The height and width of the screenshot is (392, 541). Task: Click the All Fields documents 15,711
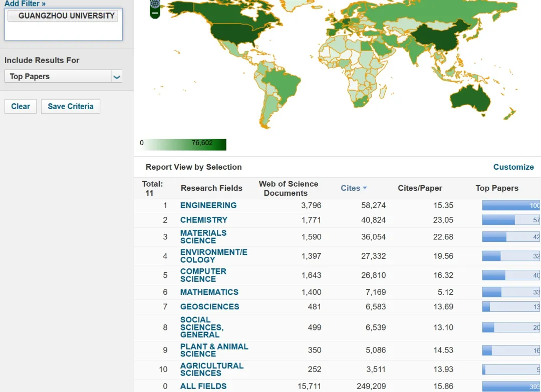click(x=309, y=386)
